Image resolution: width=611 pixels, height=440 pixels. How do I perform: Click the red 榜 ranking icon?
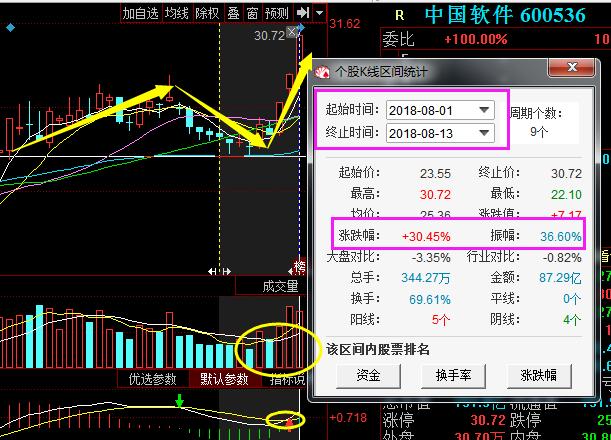coord(298,266)
